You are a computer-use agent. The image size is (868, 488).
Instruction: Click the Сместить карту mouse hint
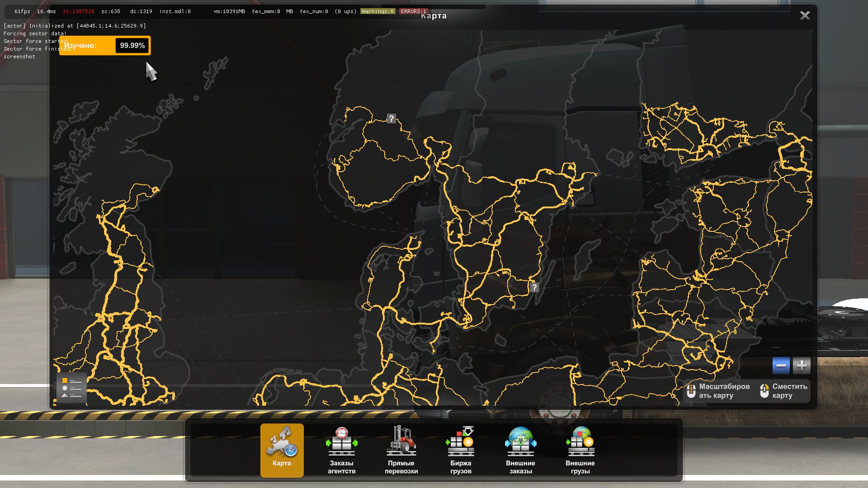tap(784, 391)
